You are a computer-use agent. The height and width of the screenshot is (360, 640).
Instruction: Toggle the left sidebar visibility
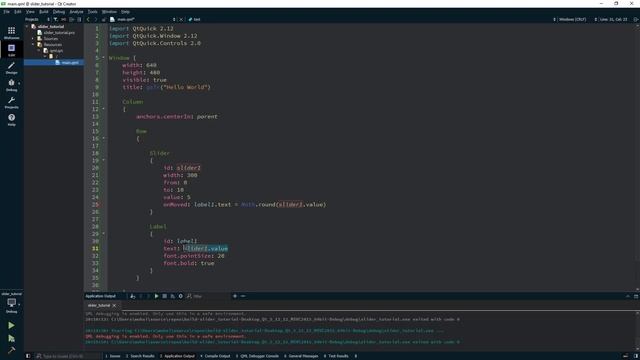click(28, 356)
